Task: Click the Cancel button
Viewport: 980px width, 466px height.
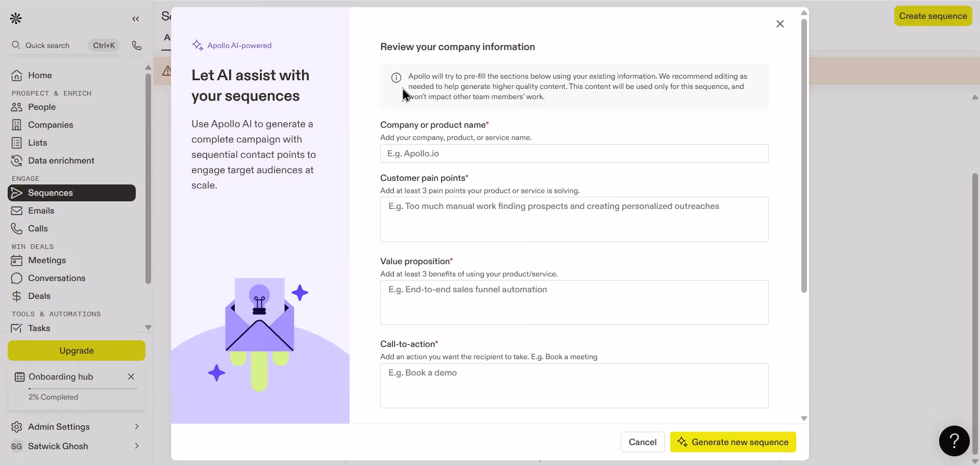Action: [643, 442]
